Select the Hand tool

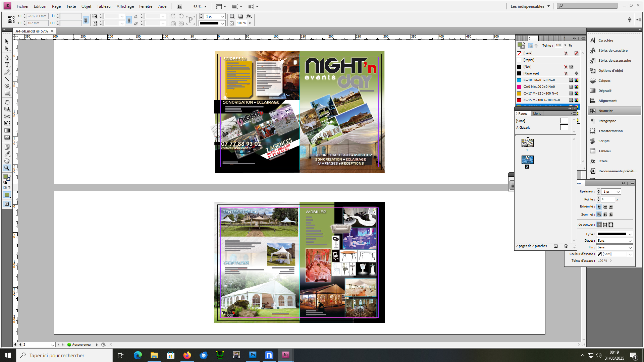point(7,161)
